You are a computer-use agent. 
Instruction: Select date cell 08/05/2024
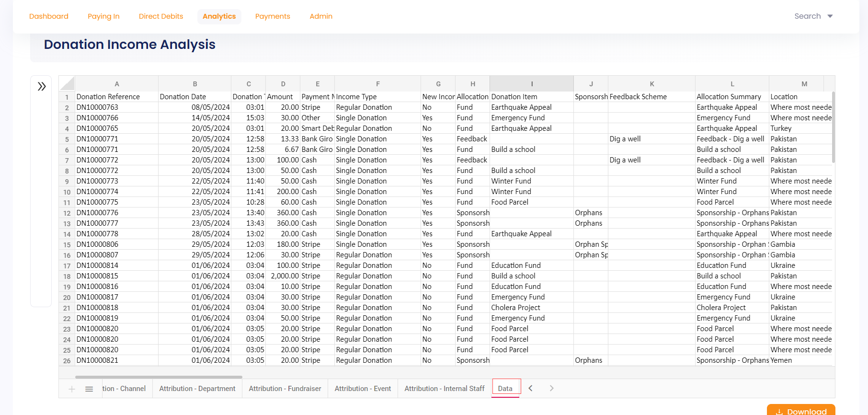point(195,107)
